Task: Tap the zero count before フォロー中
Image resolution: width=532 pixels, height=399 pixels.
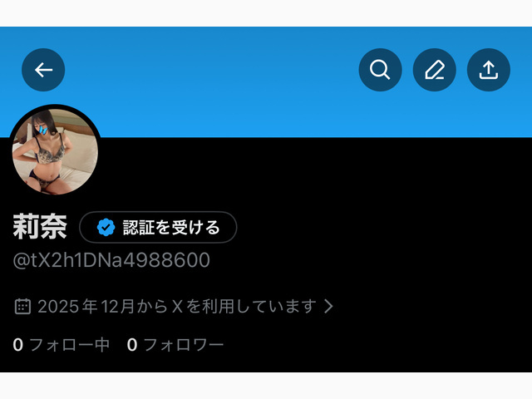Action: pyautogui.click(x=18, y=345)
